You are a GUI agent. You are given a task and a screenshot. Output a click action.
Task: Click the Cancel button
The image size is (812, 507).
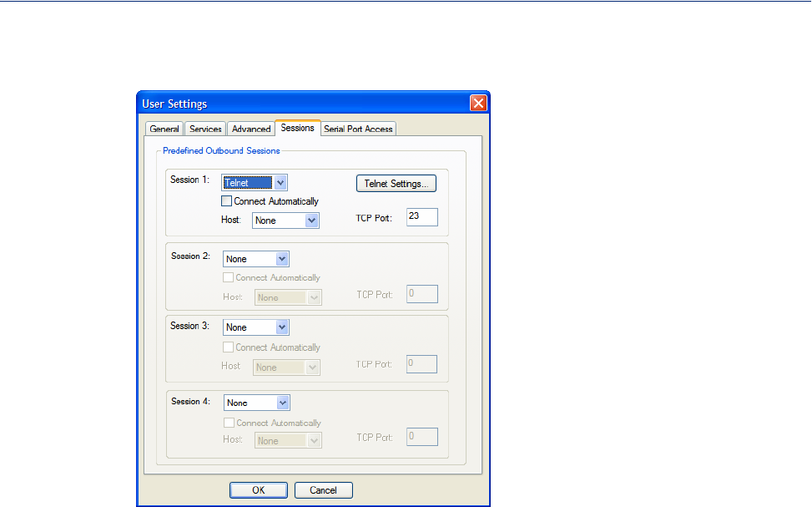click(x=324, y=490)
